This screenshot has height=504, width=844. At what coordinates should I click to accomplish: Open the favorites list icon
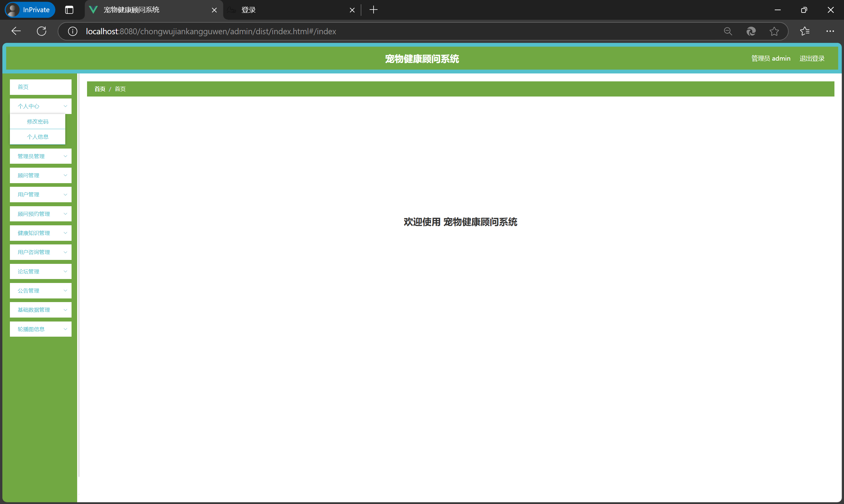(x=804, y=31)
